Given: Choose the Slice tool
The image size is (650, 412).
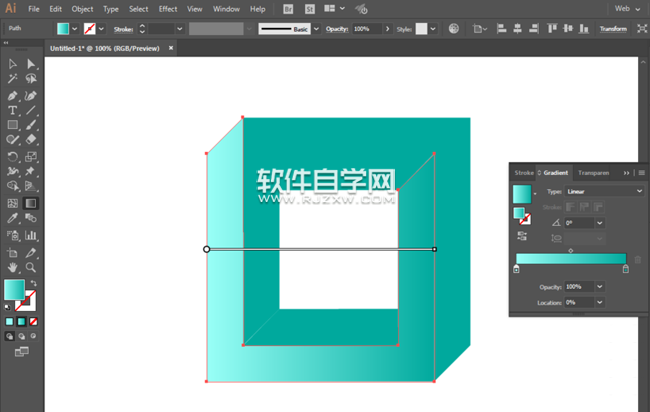Looking at the screenshot, I should [31, 253].
